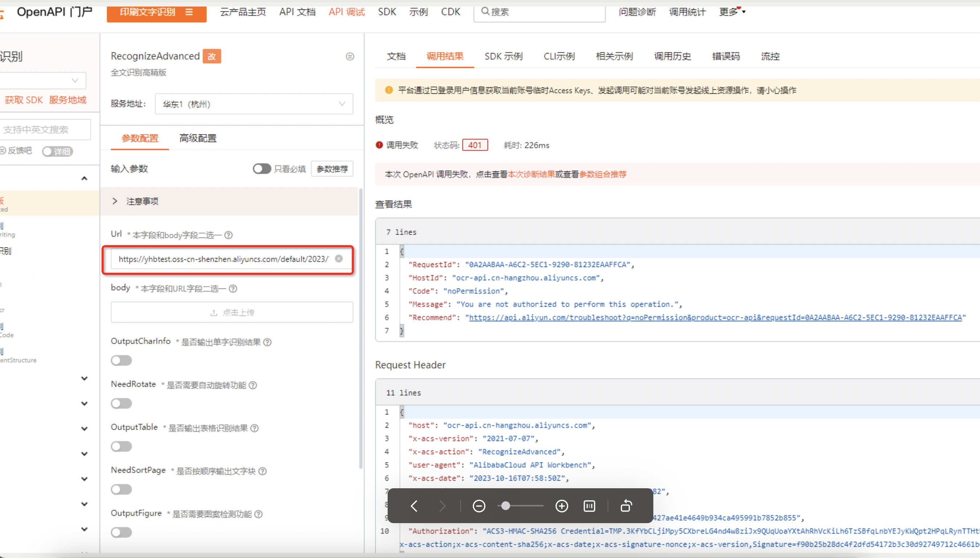The width and height of the screenshot is (980, 558).
Task: Click the parameter panel vertical scrollbar
Action: coord(361,328)
